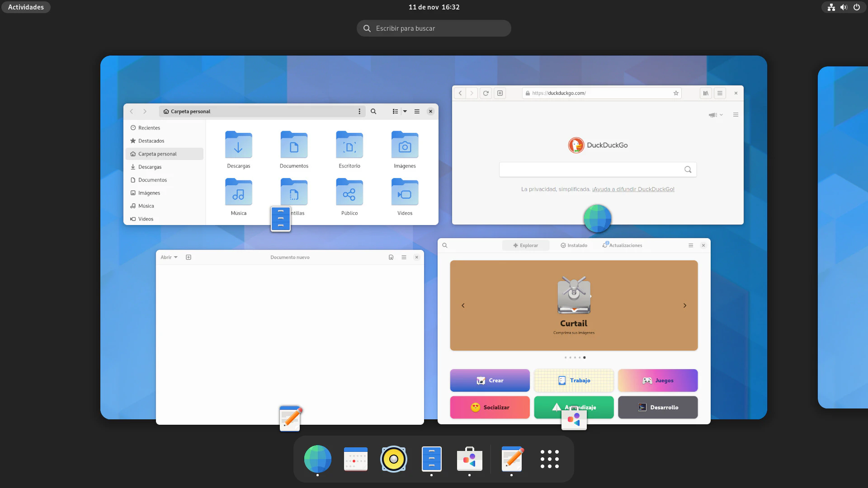Show next banner in Software carousel
Screen dimensions: 868x488
click(684, 305)
